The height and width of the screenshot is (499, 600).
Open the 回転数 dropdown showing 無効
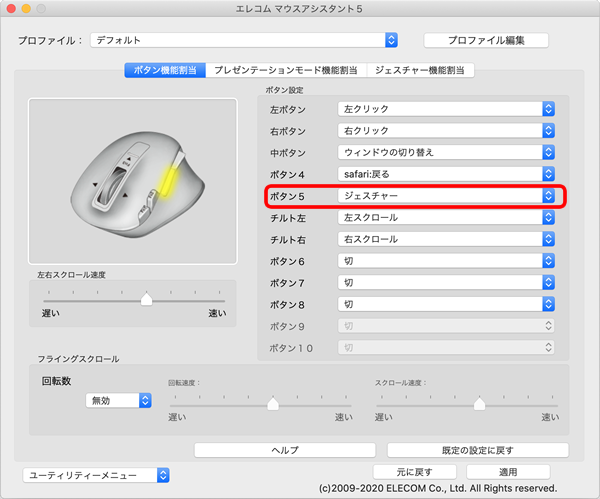point(119,400)
